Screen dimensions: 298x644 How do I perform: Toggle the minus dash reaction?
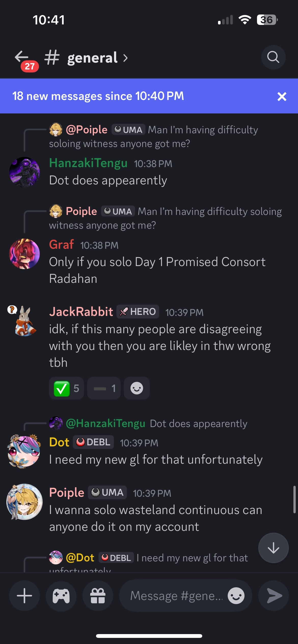[104, 388]
